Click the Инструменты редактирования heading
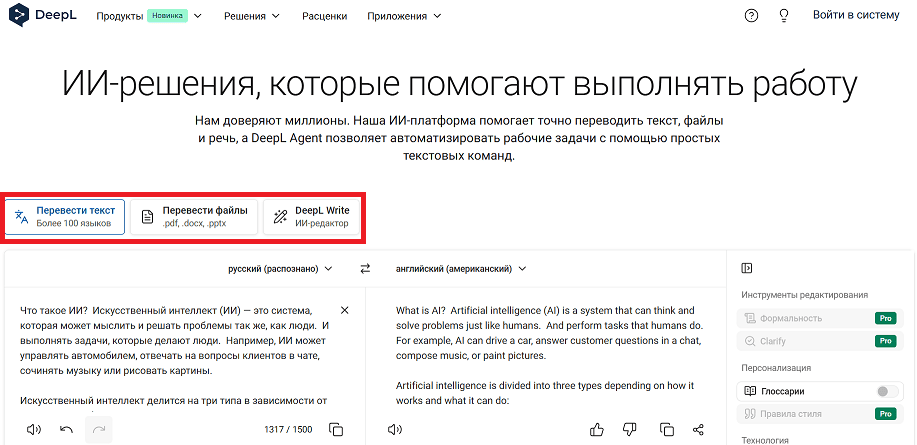Viewport: 917px width, 445px height. [804, 295]
